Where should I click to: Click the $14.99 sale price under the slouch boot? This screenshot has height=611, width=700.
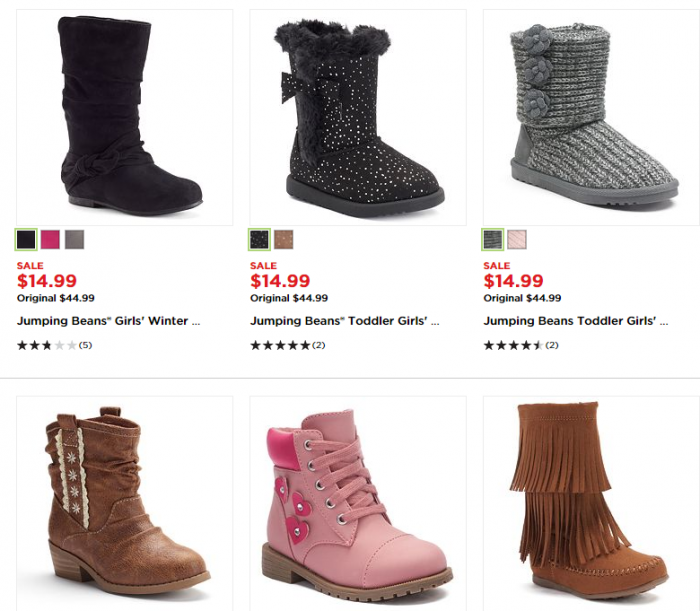(47, 281)
